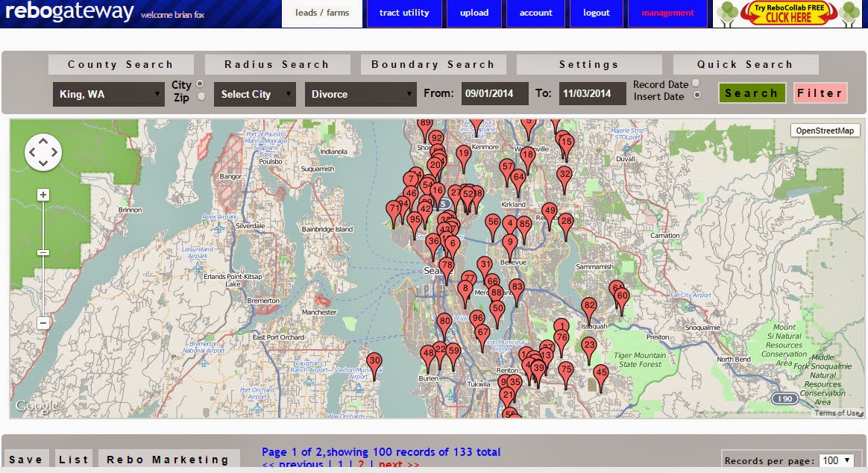Change Records per page dropdown value

click(x=837, y=460)
